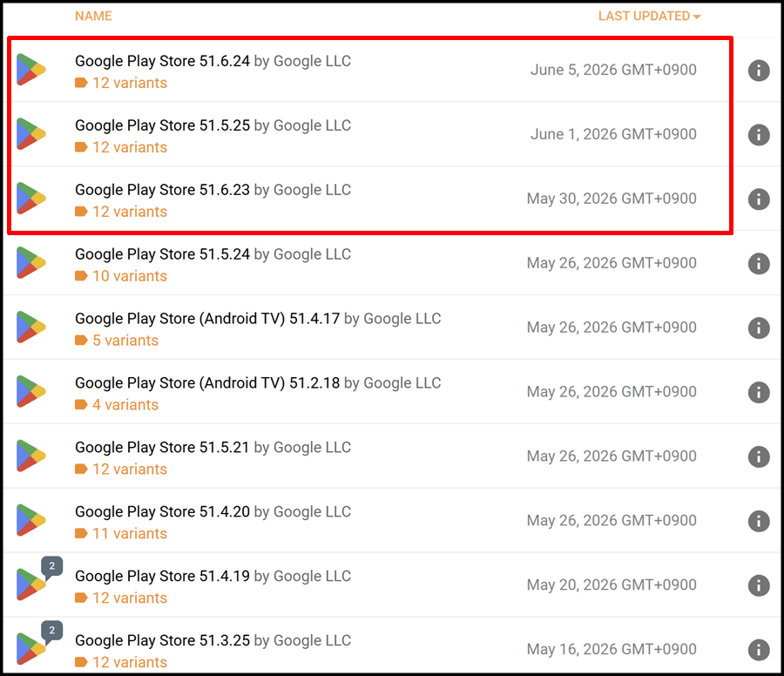Click Play Store icon for Android TV 51.2.18
The width and height of the screenshot is (784, 676).
(x=31, y=391)
